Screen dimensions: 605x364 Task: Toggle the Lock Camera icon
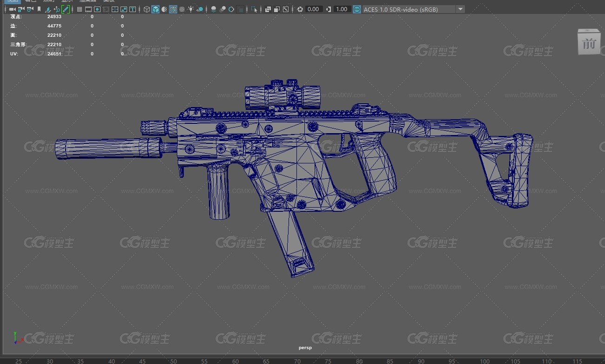(x=21, y=9)
